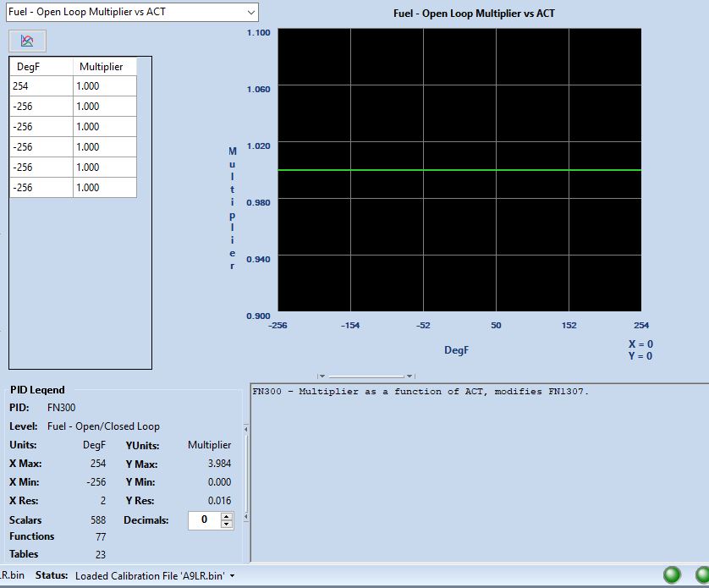Click the first green status indicator light
Viewport: 709px width, 588px height.
pos(672,574)
